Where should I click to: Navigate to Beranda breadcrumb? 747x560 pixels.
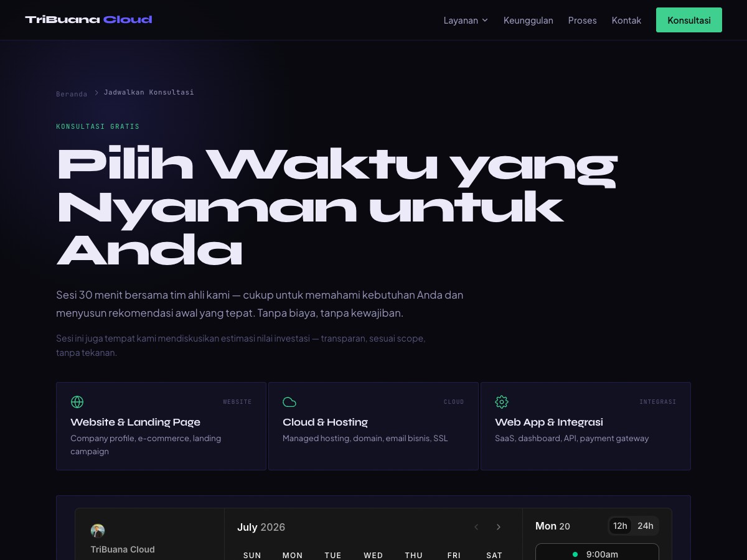[x=72, y=94]
